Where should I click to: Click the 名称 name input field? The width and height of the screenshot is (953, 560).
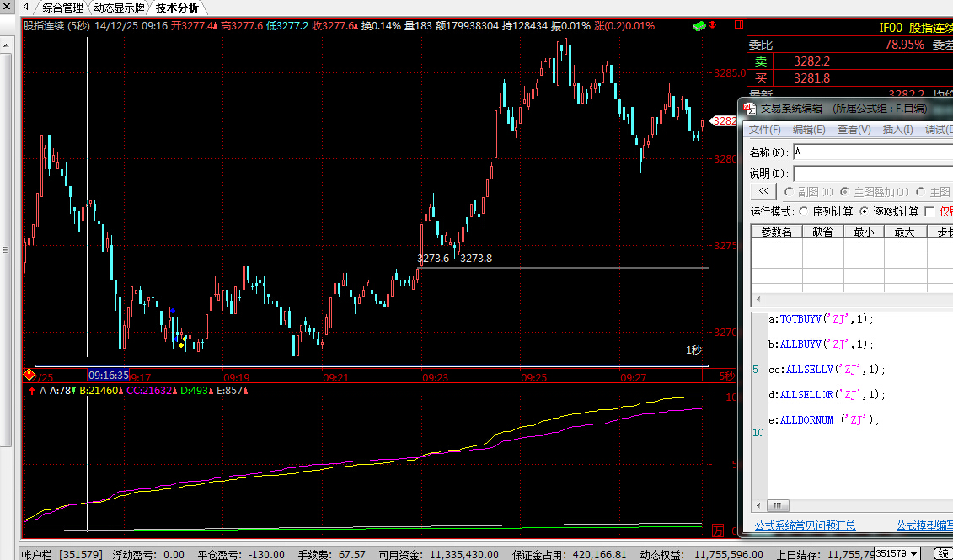pos(873,152)
